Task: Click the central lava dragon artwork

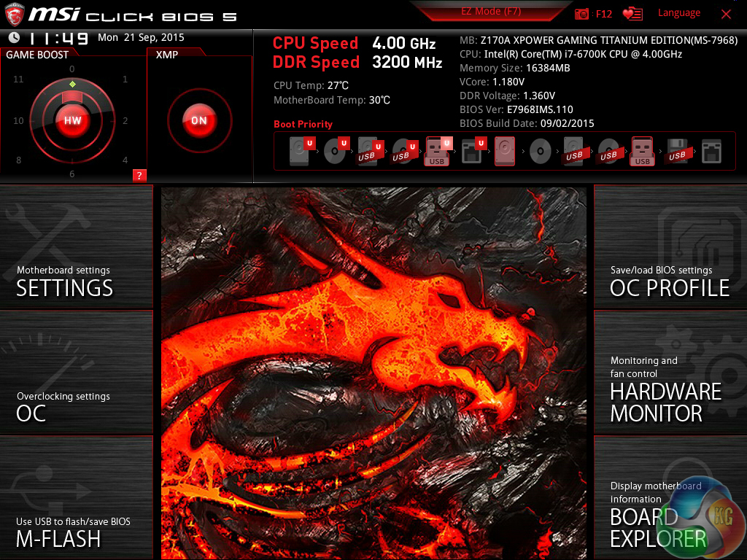Action: (x=373, y=373)
